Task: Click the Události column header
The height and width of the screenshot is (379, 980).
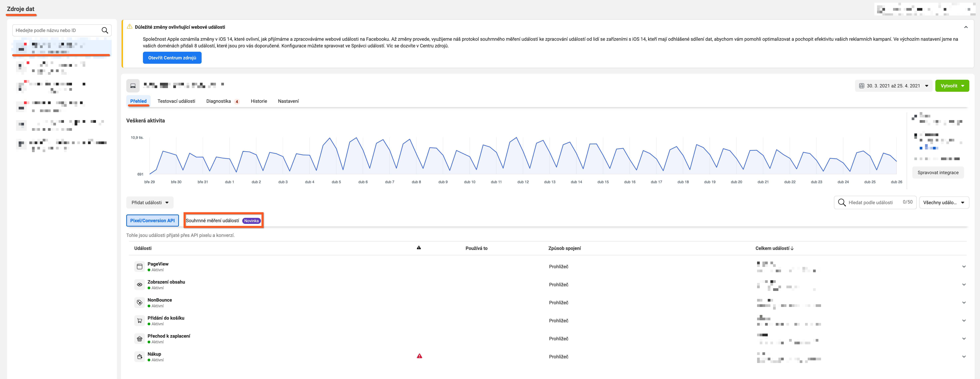Action: pyautogui.click(x=143, y=248)
